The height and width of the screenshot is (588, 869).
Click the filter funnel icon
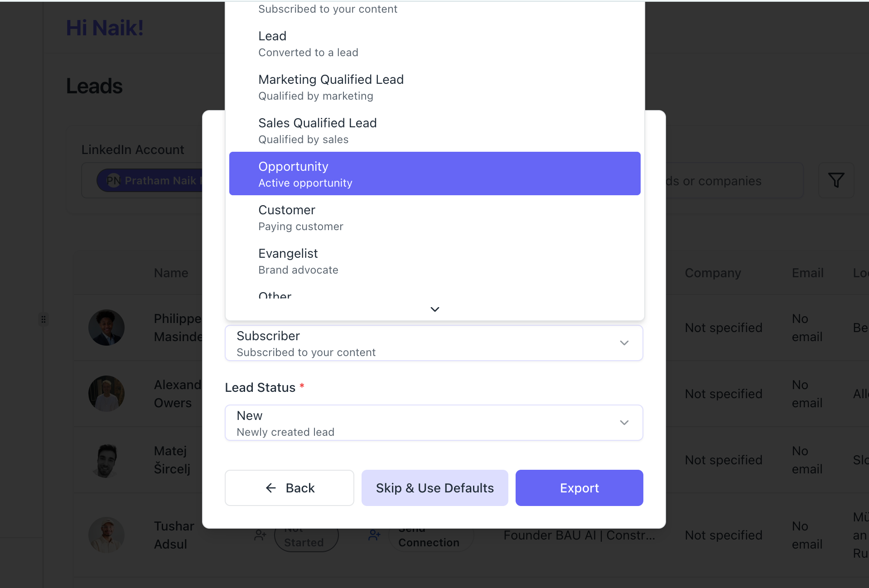(836, 180)
